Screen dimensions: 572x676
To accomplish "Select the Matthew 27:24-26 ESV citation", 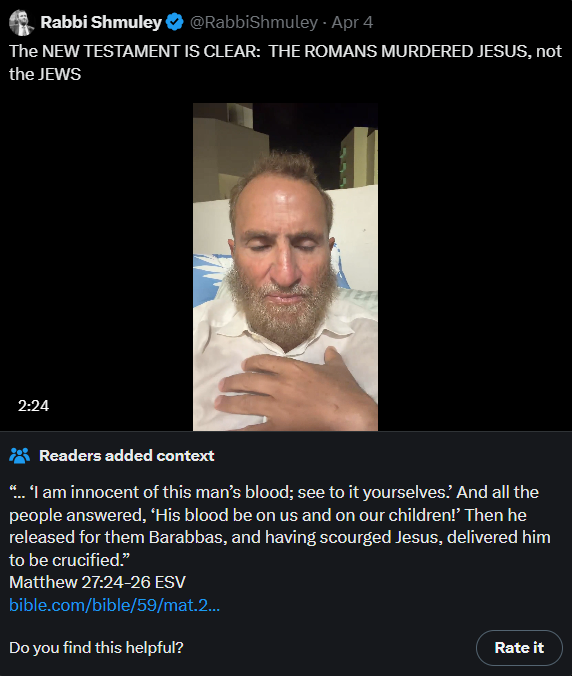I will click(97, 582).
